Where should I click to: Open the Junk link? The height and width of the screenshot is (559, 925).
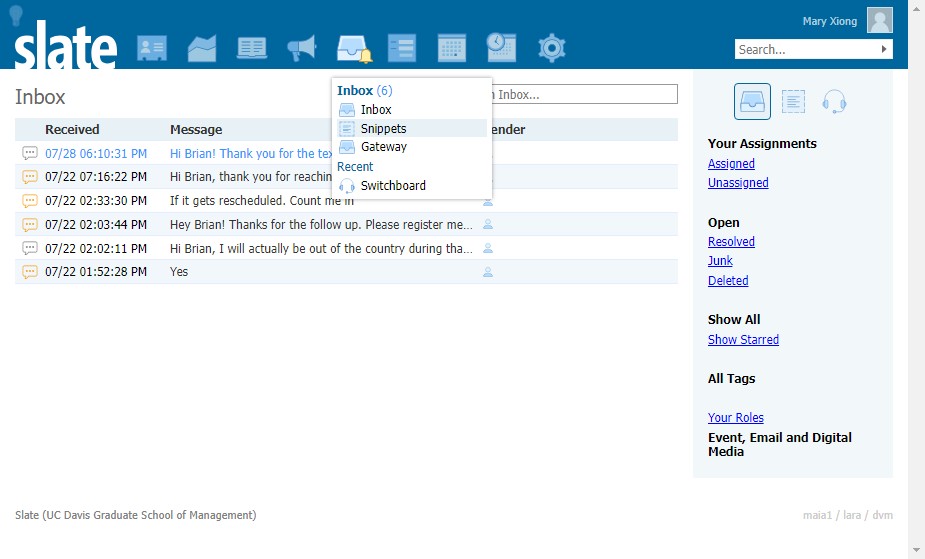coord(720,261)
